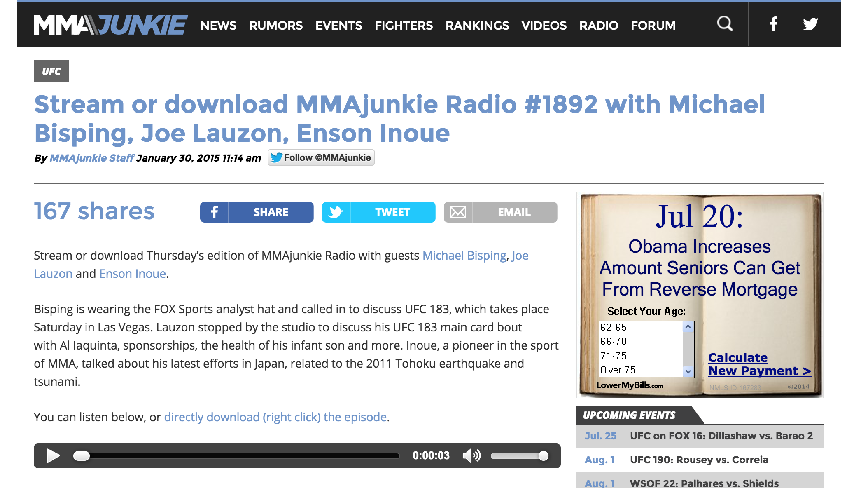
Task: Follow @MMAjunkie on Twitter
Action: click(x=321, y=158)
